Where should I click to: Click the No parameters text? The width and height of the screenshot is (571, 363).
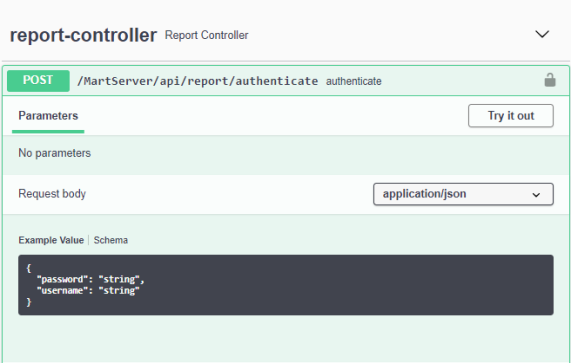pos(55,153)
